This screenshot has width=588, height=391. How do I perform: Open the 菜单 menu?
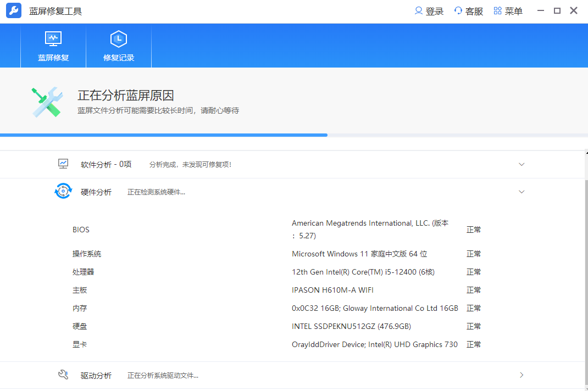(x=508, y=11)
